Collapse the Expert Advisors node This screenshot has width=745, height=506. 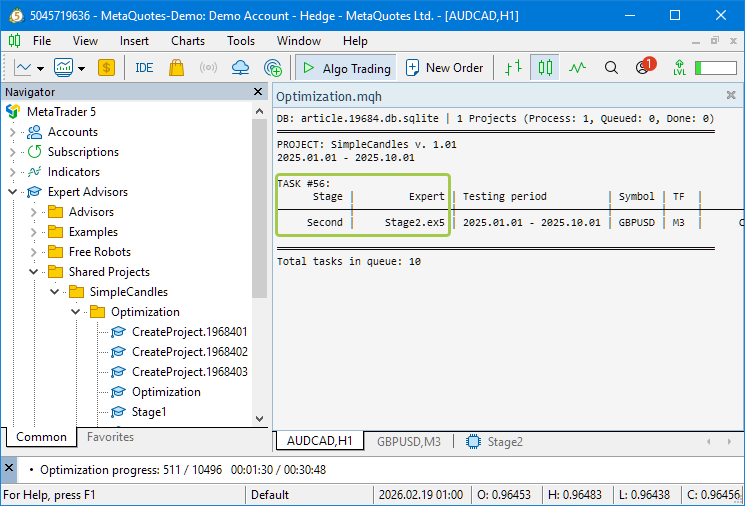tap(13, 192)
